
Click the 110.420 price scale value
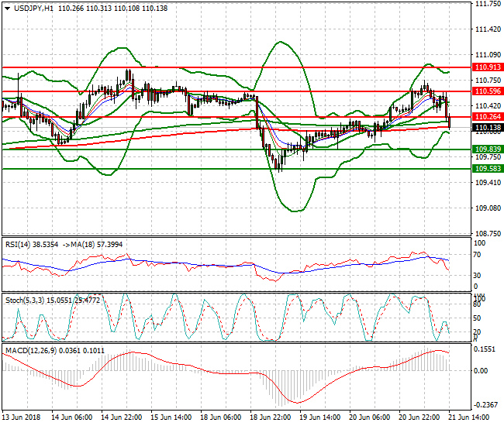(488, 106)
